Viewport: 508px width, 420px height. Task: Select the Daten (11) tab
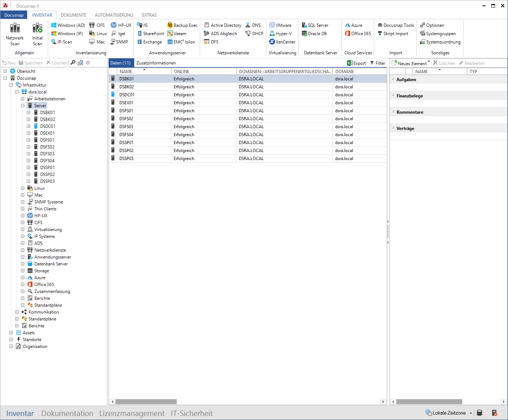coord(120,63)
